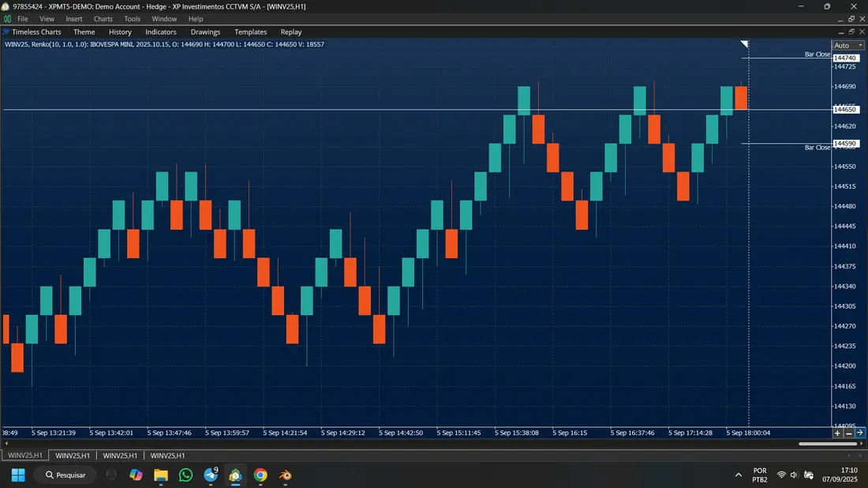The height and width of the screenshot is (488, 868).
Task: Click the task view icon next to the search box
Action: click(x=111, y=475)
